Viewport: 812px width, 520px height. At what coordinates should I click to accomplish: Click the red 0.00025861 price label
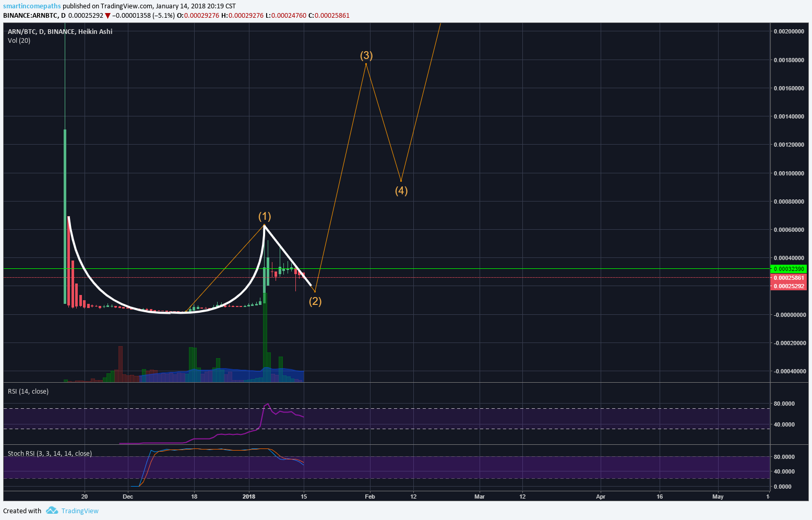(x=789, y=278)
